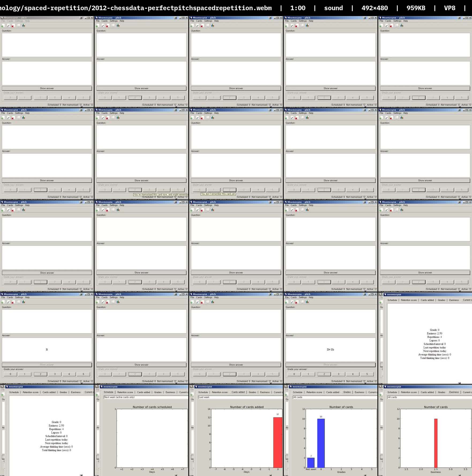This screenshot has height=476, width=472.
Task: Open the 'All cards' dropdown above the blue grades chart
Action: point(335,397)
